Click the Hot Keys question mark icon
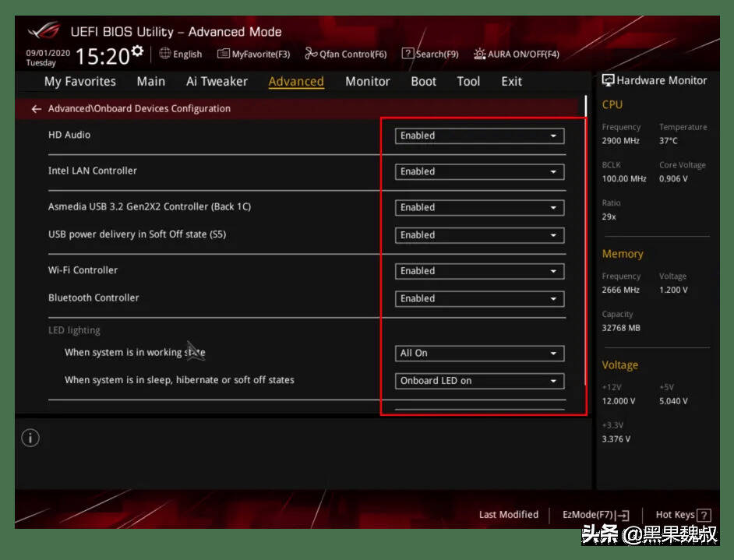This screenshot has width=734, height=560. [x=704, y=515]
